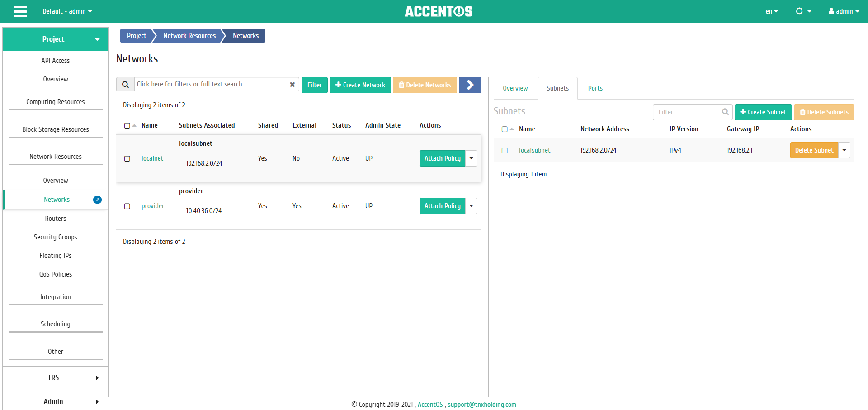868x410 pixels.
Task: Expand Other sidebar group
Action: point(56,352)
